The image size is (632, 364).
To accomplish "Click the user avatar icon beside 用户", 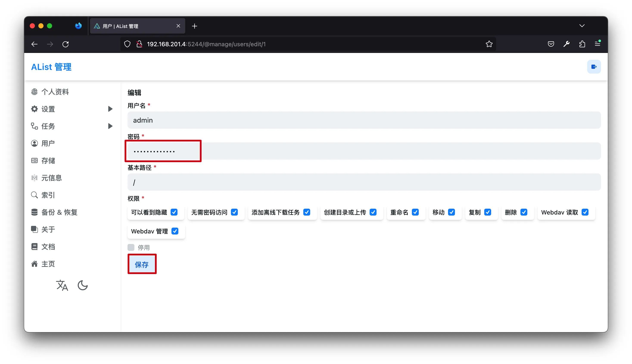I will click(x=34, y=143).
